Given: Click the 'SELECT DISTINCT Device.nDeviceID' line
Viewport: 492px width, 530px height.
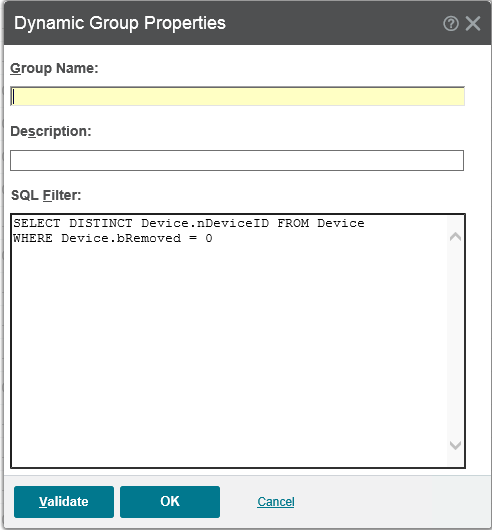Looking at the screenshot, I should pyautogui.click(x=189, y=223).
